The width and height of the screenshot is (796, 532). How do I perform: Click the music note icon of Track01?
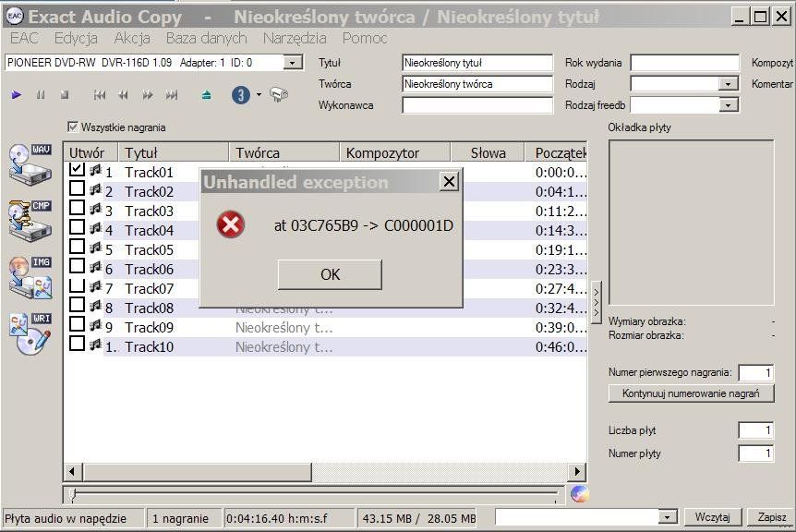(95, 171)
